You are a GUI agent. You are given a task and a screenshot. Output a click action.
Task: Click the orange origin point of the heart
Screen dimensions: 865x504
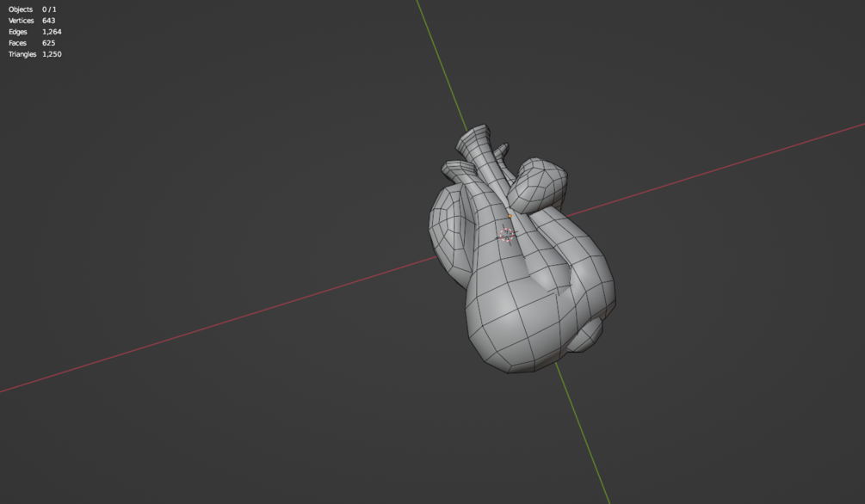[x=510, y=216]
